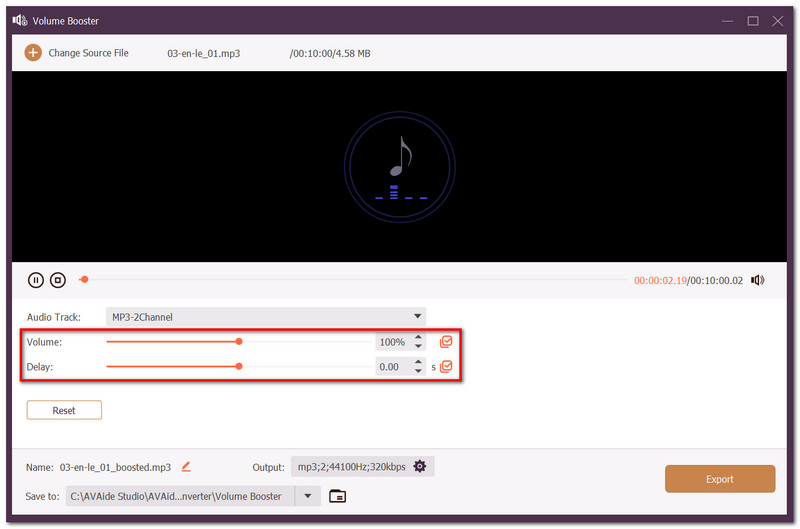
Task: Click the Volume Booster title icon
Action: pyautogui.click(x=20, y=20)
